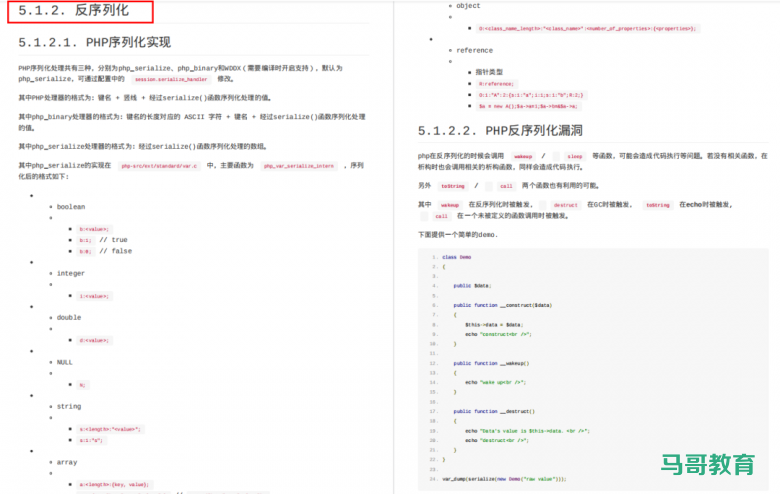
Task: Click the double list item
Action: [69, 317]
